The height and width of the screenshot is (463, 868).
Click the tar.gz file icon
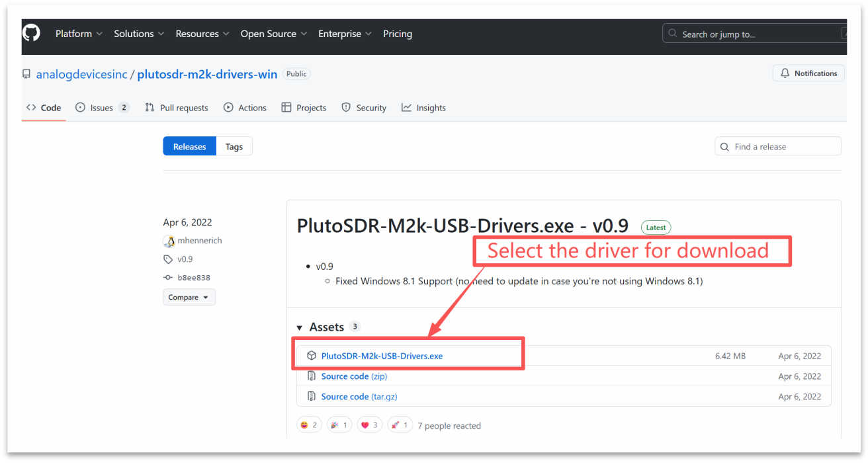pos(312,397)
